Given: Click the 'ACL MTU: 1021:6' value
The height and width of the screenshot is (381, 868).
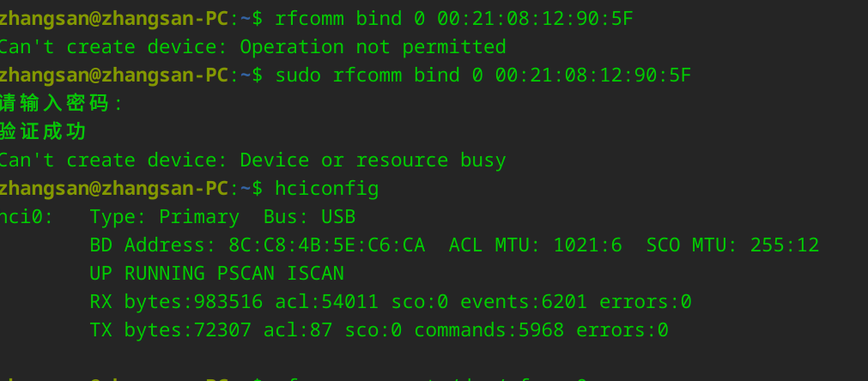Looking at the screenshot, I should click(535, 245).
